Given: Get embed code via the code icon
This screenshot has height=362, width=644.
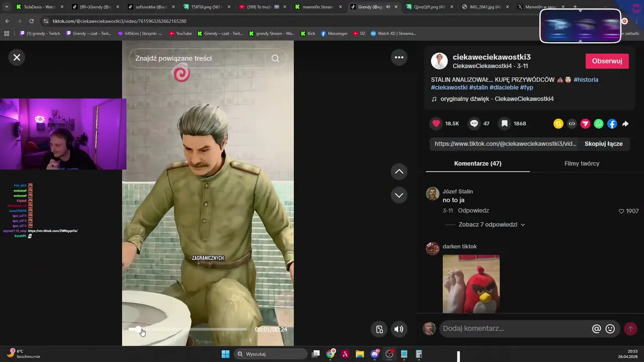Looking at the screenshot, I should 572,124.
